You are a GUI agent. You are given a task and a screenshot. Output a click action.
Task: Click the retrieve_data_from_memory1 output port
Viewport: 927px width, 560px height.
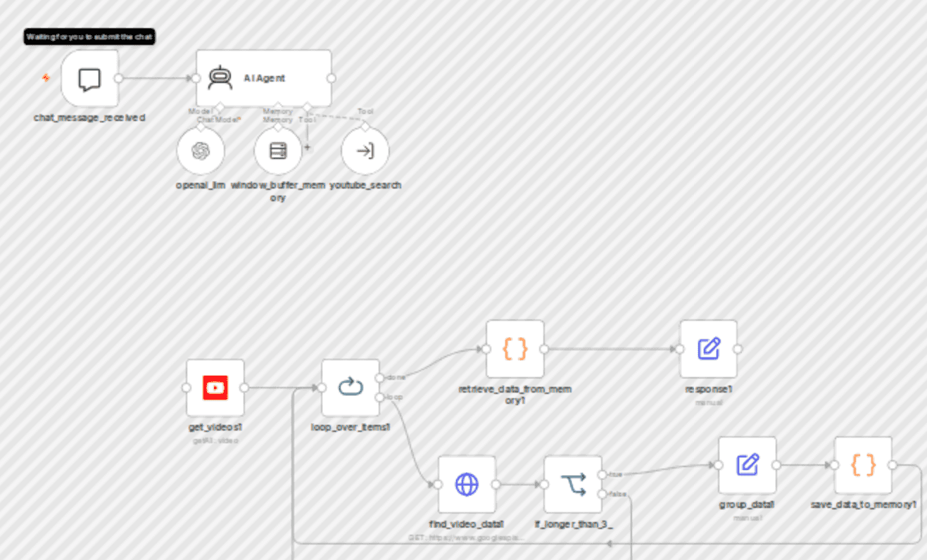(x=544, y=349)
